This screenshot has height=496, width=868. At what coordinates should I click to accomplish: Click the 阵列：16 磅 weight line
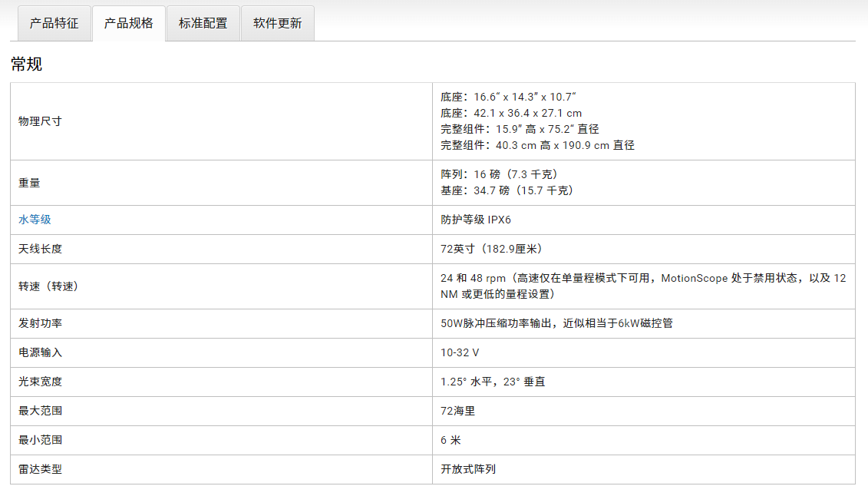[498, 174]
